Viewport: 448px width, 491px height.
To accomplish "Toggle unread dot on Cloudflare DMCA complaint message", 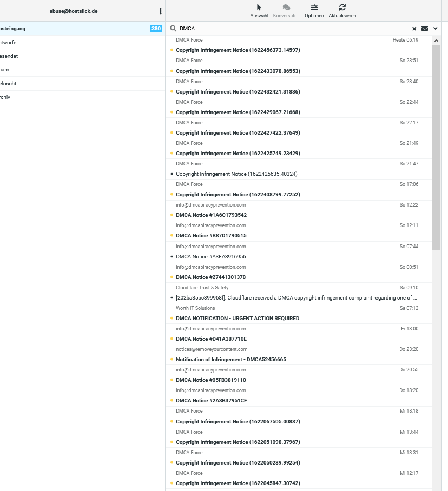I will point(172,297).
